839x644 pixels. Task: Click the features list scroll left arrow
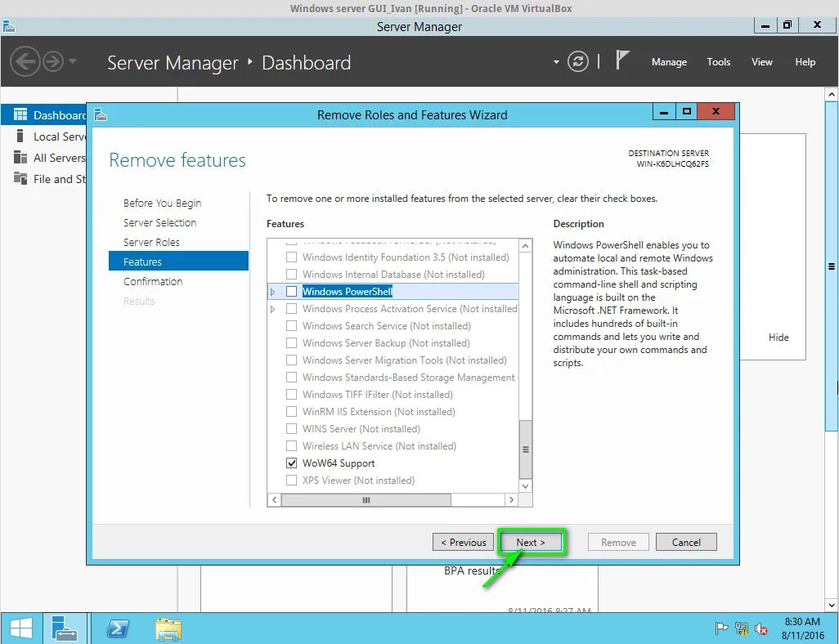(274, 499)
